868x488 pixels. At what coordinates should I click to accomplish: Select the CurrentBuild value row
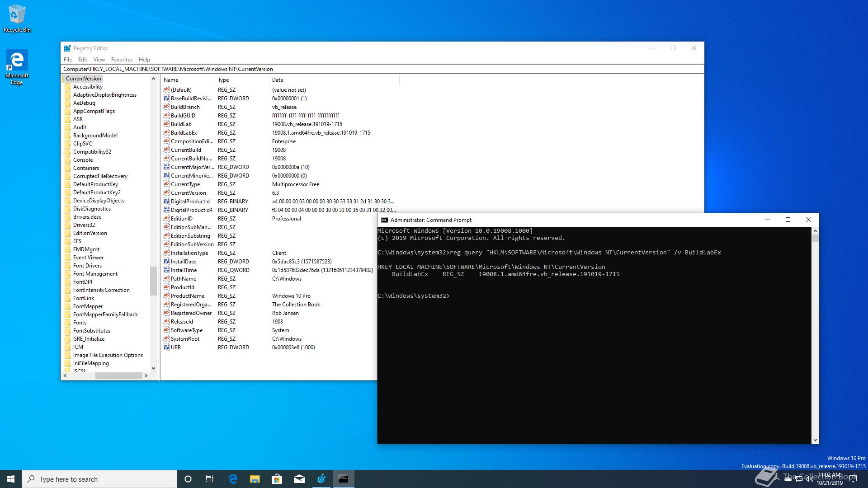click(280, 150)
